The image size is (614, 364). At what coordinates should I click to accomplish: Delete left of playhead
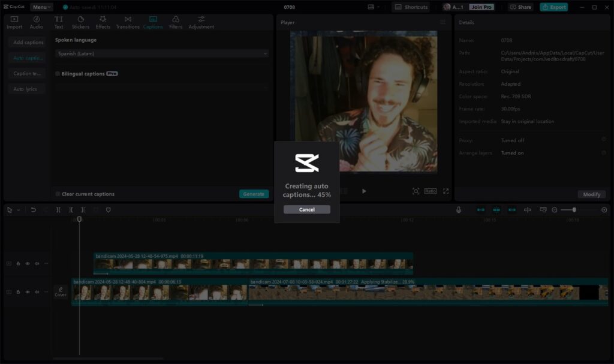pyautogui.click(x=71, y=210)
